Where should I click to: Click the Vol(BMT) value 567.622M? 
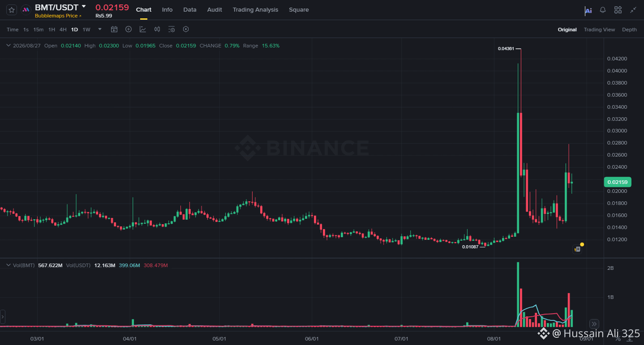coord(50,265)
